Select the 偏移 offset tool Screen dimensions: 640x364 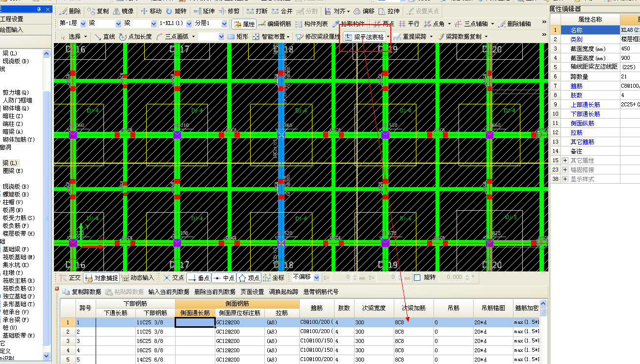(363, 11)
